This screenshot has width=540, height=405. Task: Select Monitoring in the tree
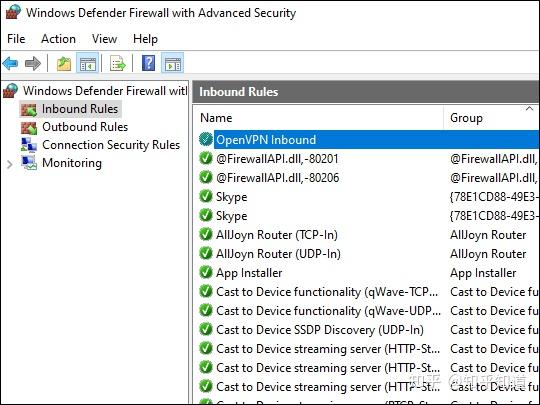(x=72, y=163)
